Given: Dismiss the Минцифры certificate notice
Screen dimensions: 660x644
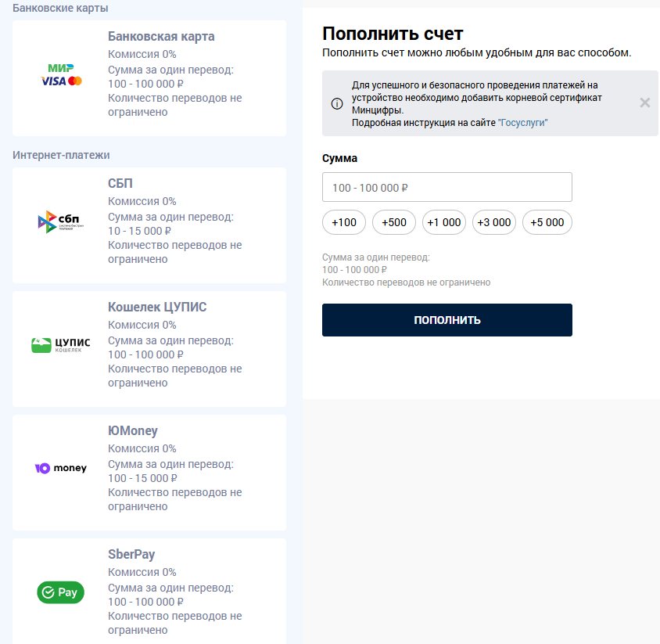Looking at the screenshot, I should 645,103.
